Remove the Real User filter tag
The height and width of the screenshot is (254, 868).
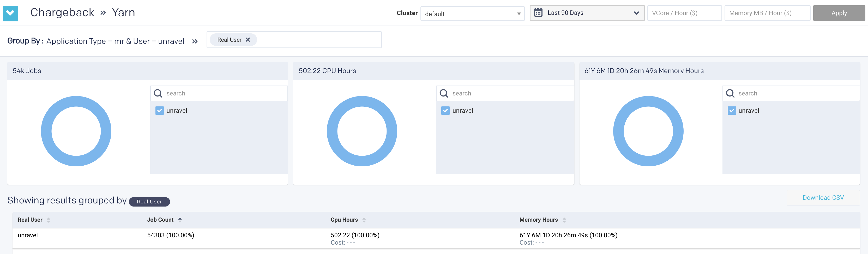click(x=248, y=40)
